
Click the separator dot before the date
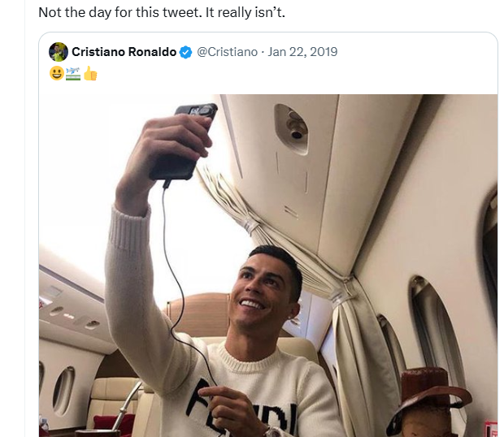click(x=263, y=52)
